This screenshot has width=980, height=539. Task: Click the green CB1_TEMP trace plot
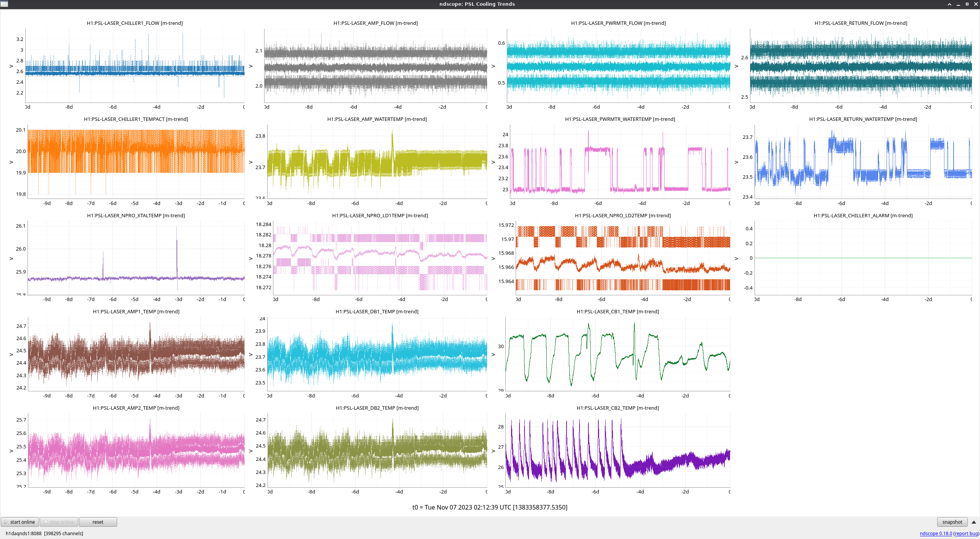point(617,354)
